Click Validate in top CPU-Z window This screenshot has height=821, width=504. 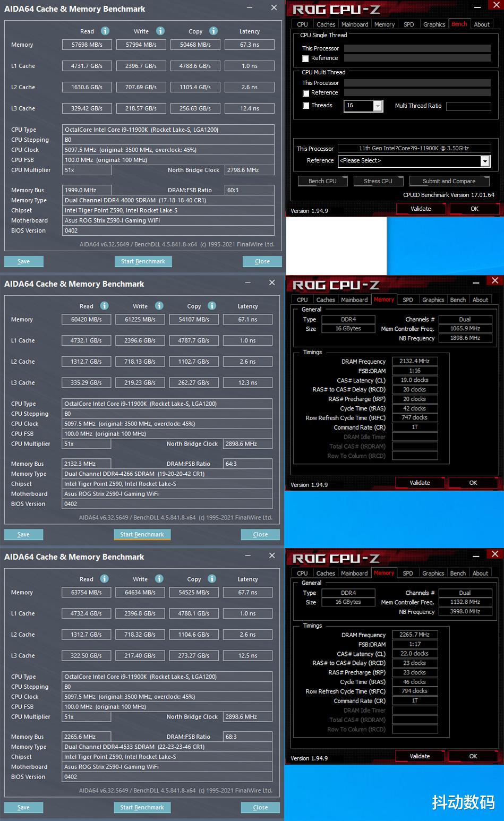[421, 209]
